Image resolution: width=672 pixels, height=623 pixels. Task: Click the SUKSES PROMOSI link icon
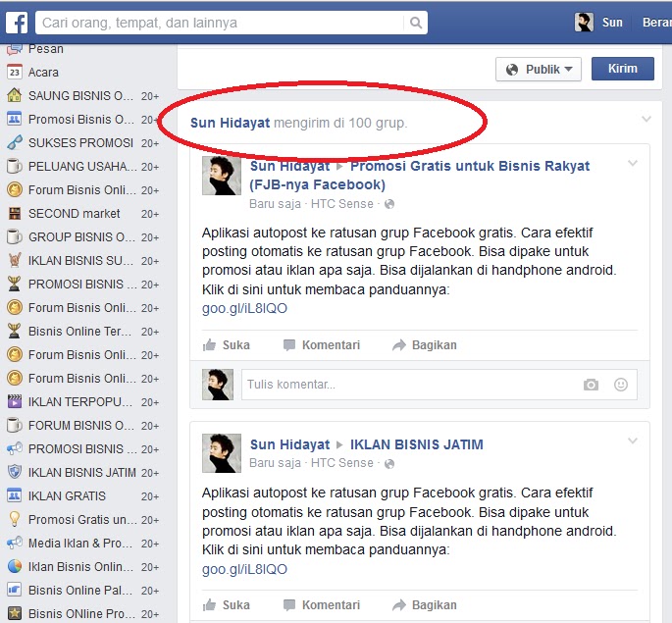(14, 142)
